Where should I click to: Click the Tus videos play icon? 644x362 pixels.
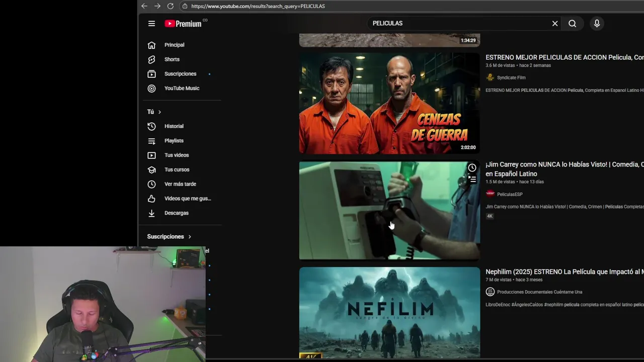coord(151,155)
